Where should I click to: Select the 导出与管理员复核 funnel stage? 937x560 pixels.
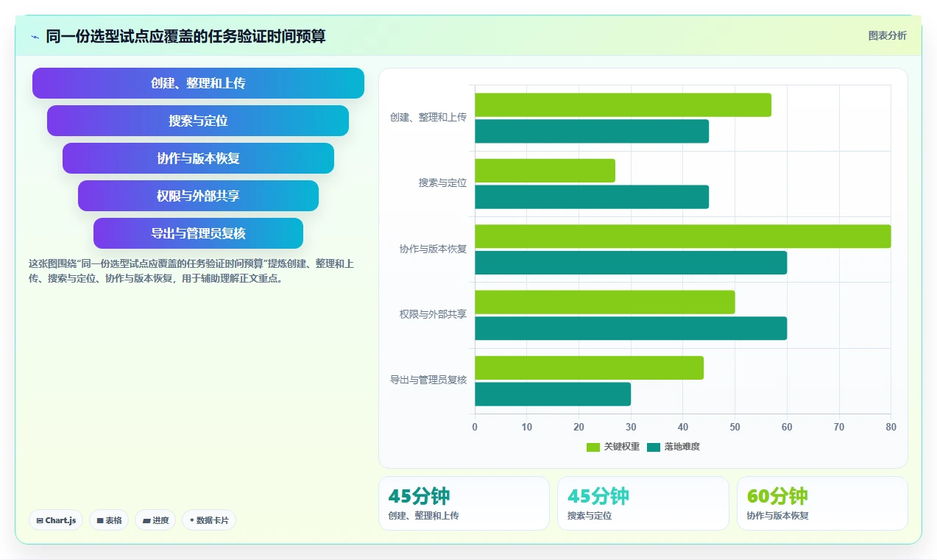click(x=198, y=233)
